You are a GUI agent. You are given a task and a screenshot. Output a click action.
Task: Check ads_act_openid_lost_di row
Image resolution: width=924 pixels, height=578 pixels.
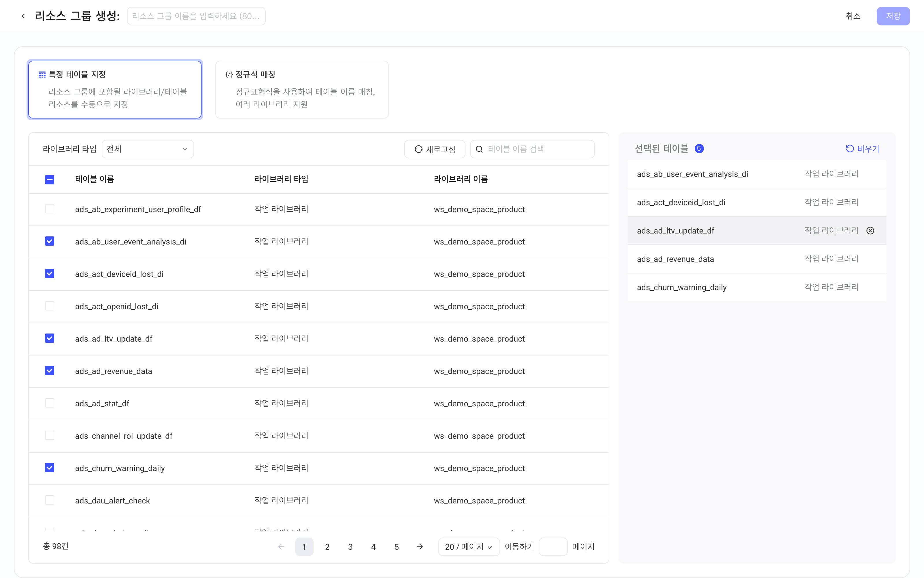pyautogui.click(x=50, y=306)
